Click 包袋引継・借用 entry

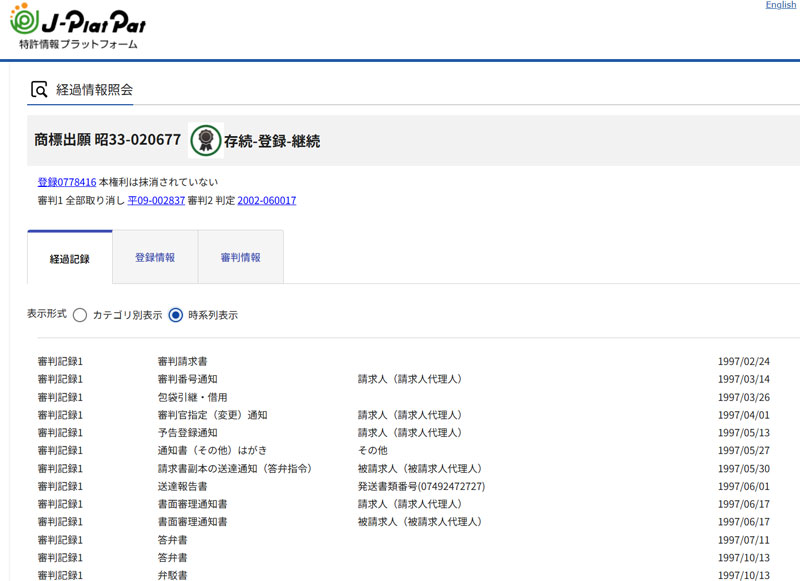tap(192, 397)
